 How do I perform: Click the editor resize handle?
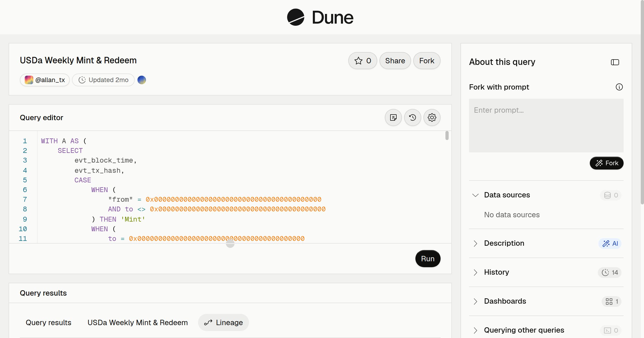point(230,244)
